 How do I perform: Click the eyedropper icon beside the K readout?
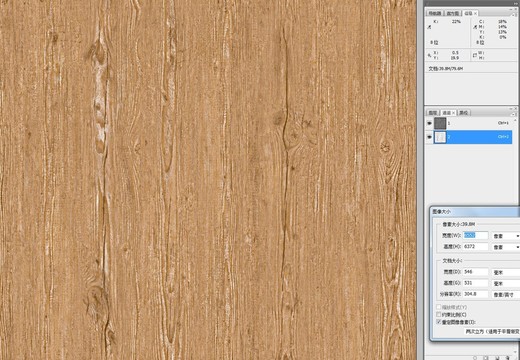[x=429, y=27]
